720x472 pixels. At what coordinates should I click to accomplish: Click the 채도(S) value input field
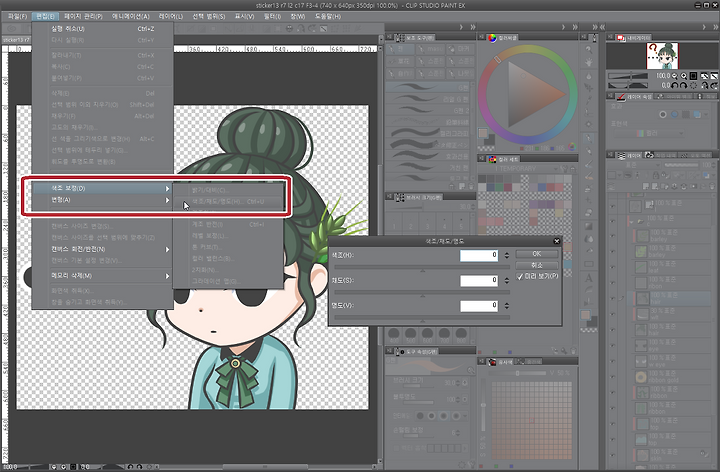(479, 281)
